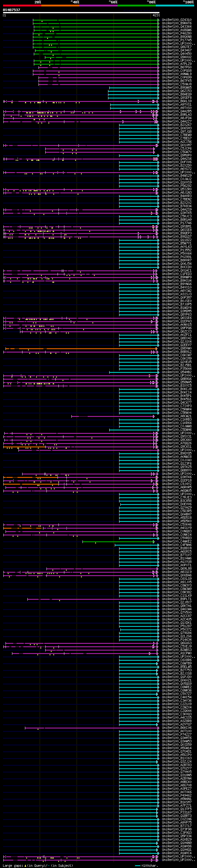Select hit label UniRef100_Q4C677
This screenshot has width=197, height=868.
pos(176,403)
